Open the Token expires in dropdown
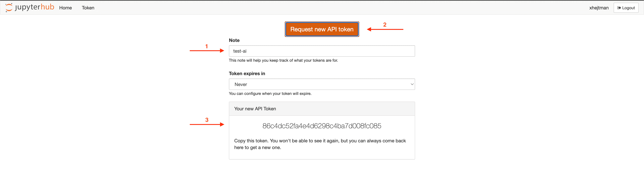The width and height of the screenshot is (644, 169). (x=321, y=84)
